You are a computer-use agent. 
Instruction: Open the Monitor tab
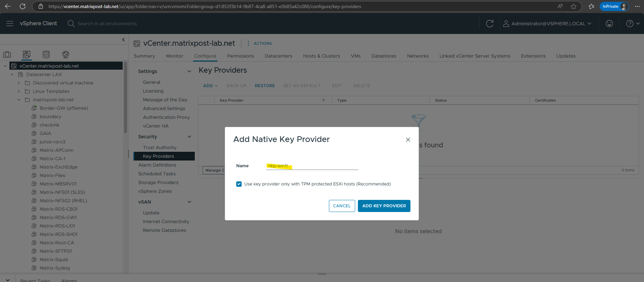coord(175,56)
